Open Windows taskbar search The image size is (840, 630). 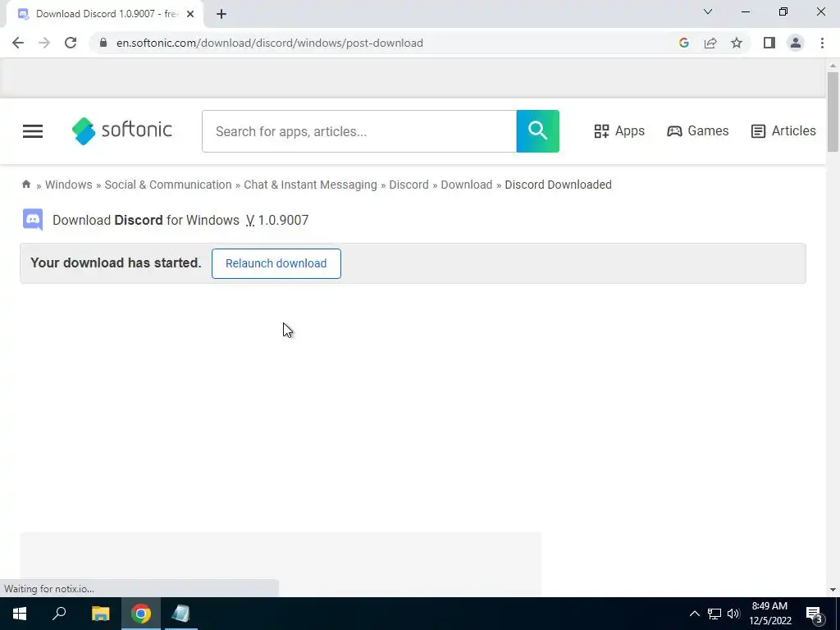pos(59,614)
